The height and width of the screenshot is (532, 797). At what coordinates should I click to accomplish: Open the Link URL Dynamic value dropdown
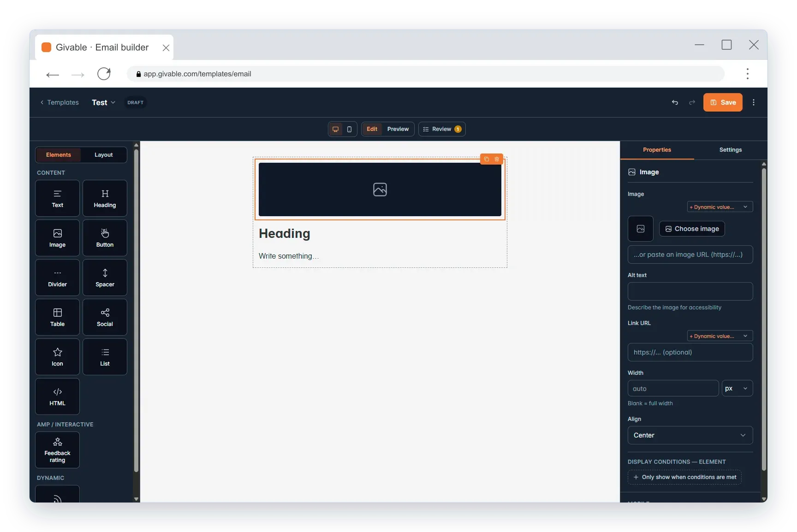click(x=720, y=336)
